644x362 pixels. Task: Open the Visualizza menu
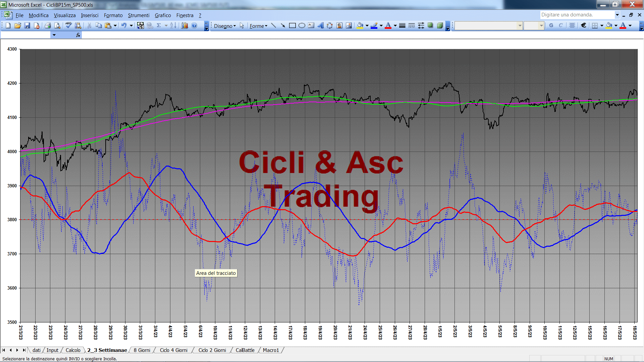pos(65,15)
